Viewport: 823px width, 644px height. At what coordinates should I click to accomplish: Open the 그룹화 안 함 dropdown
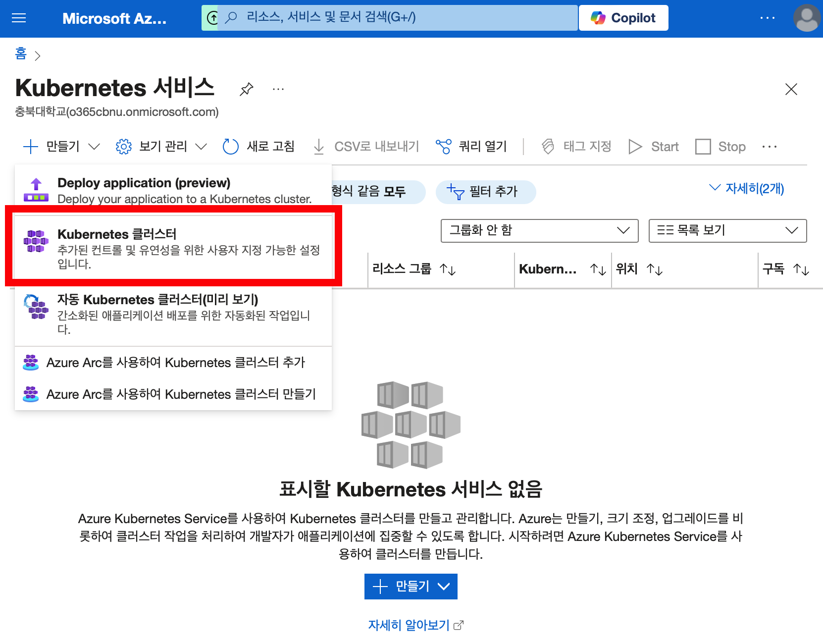point(540,230)
